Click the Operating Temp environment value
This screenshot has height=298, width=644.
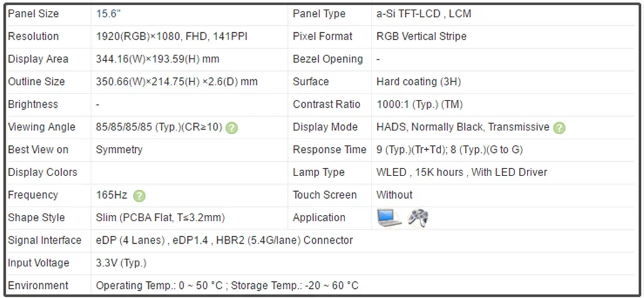click(x=227, y=286)
